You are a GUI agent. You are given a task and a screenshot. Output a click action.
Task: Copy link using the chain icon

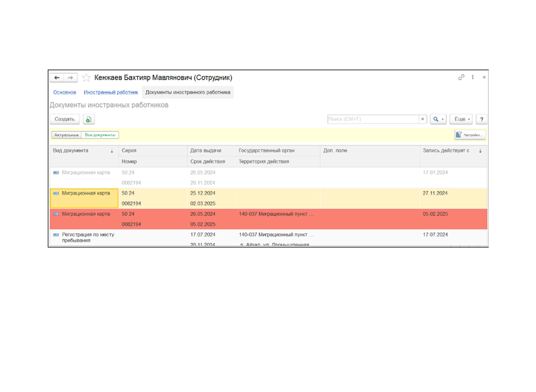point(461,77)
